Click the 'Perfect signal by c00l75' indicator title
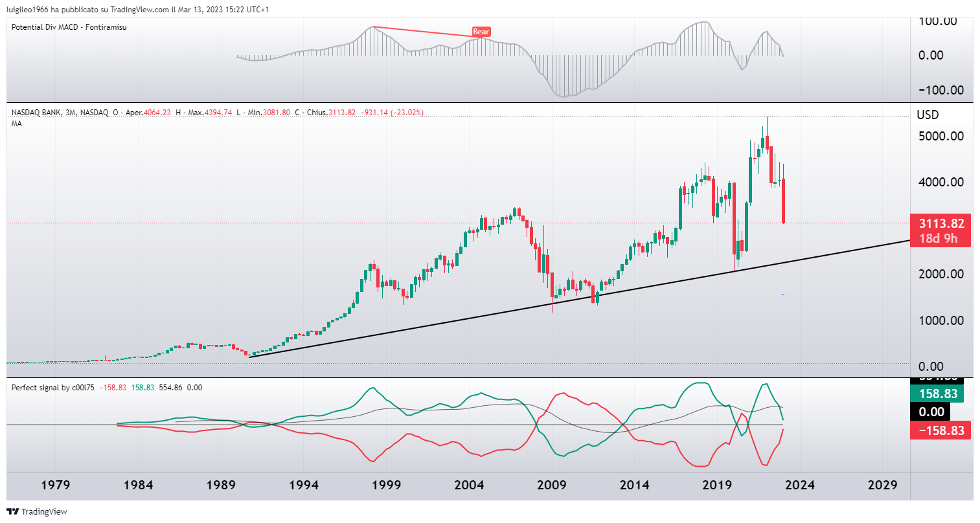This screenshot has width=980, height=523. point(53,388)
